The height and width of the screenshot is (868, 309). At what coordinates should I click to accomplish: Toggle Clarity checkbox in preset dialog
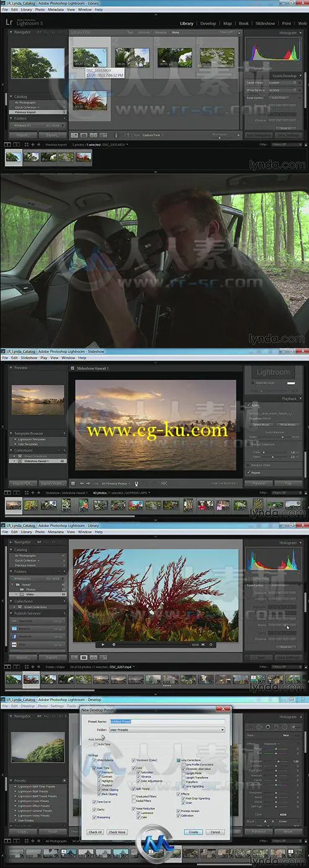tap(94, 809)
